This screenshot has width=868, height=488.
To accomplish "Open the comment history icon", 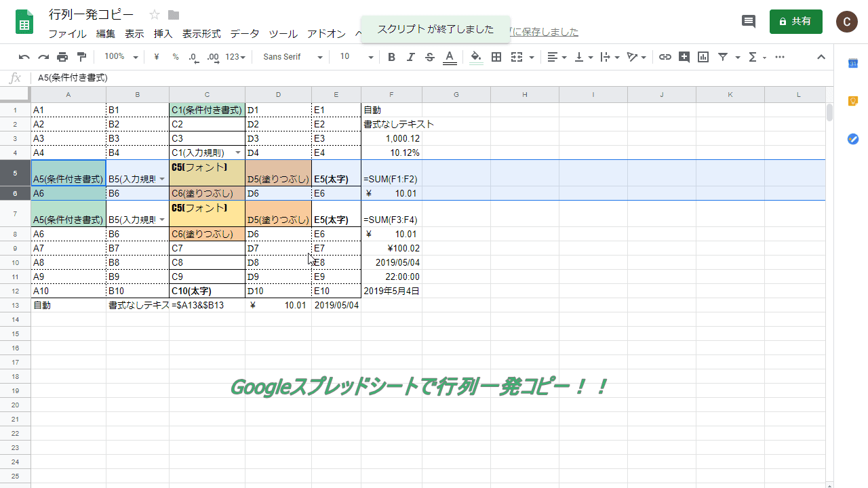I will point(749,22).
